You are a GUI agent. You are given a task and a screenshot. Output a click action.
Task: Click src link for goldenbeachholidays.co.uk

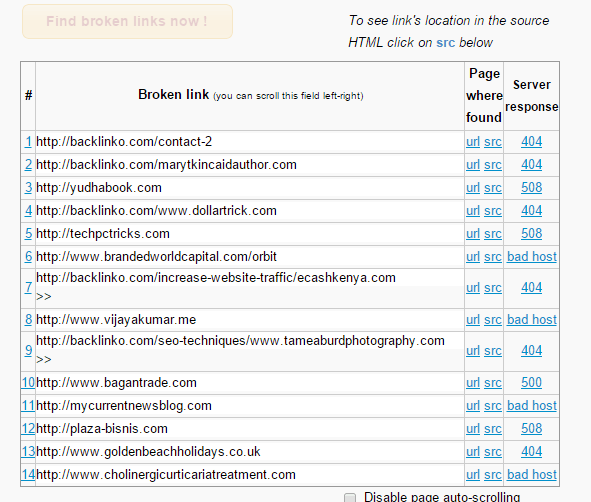pos(493,451)
